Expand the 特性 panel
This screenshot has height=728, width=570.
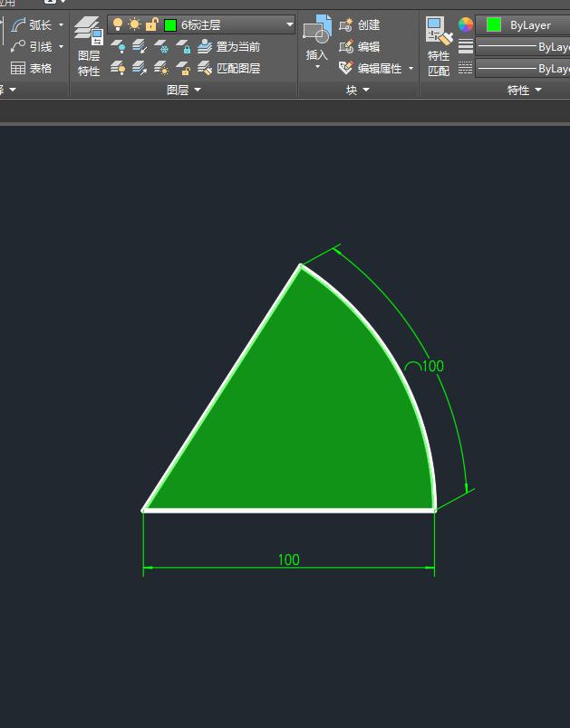click(524, 90)
